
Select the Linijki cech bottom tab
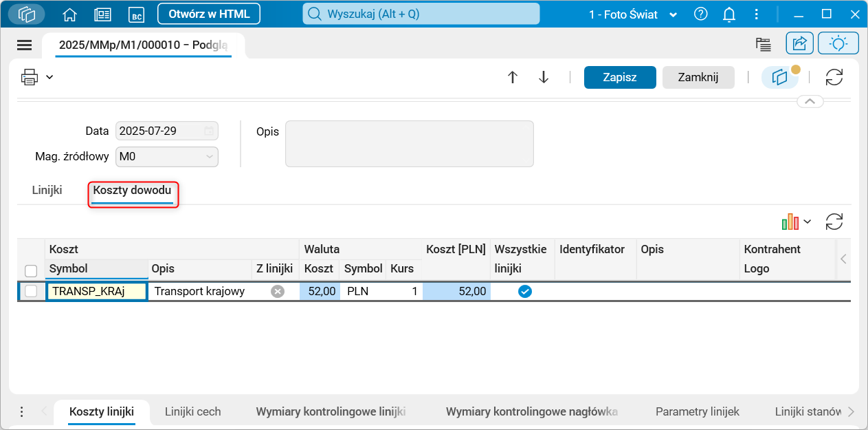pos(193,411)
